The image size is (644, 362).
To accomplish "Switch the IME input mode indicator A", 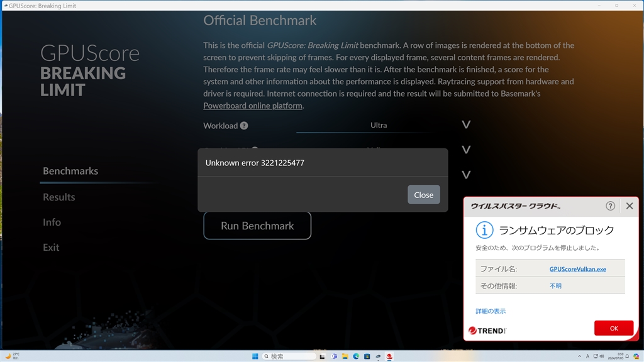I will point(587,356).
